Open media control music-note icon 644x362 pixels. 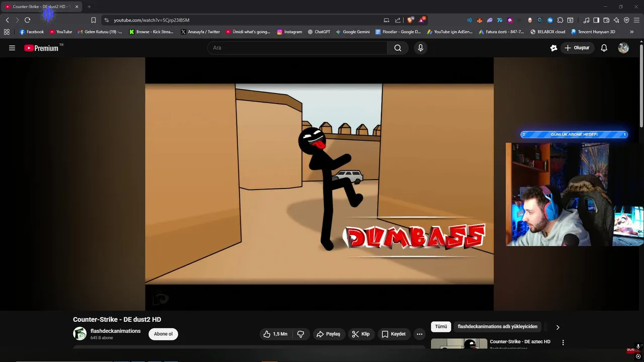[586, 20]
